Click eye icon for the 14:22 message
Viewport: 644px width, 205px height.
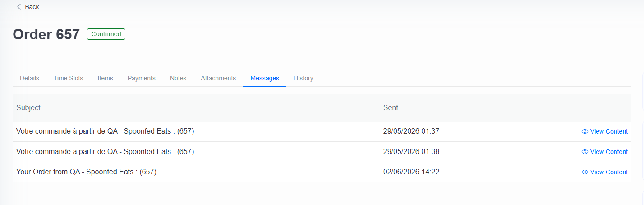click(x=585, y=172)
